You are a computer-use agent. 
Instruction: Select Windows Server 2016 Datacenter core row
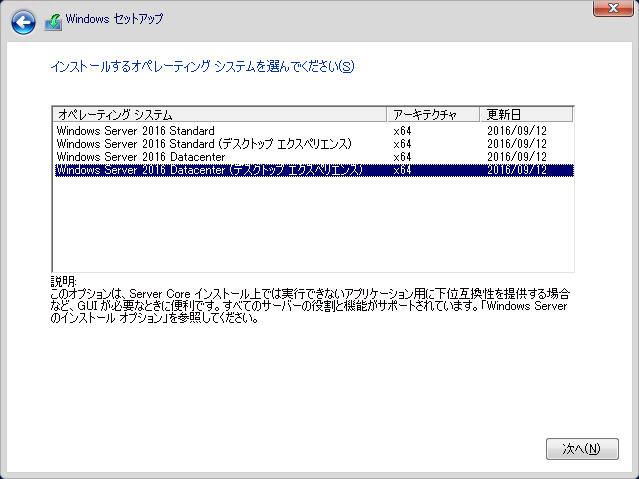pyautogui.click(x=313, y=157)
